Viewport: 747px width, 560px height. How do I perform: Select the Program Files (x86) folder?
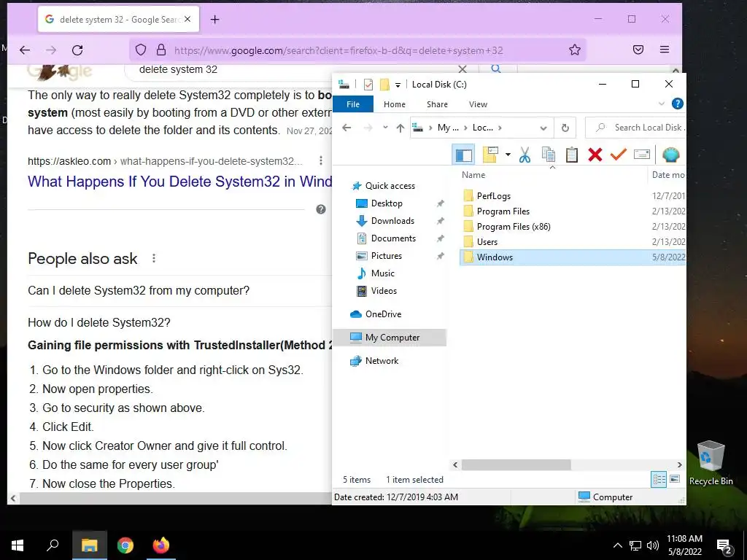[514, 227]
